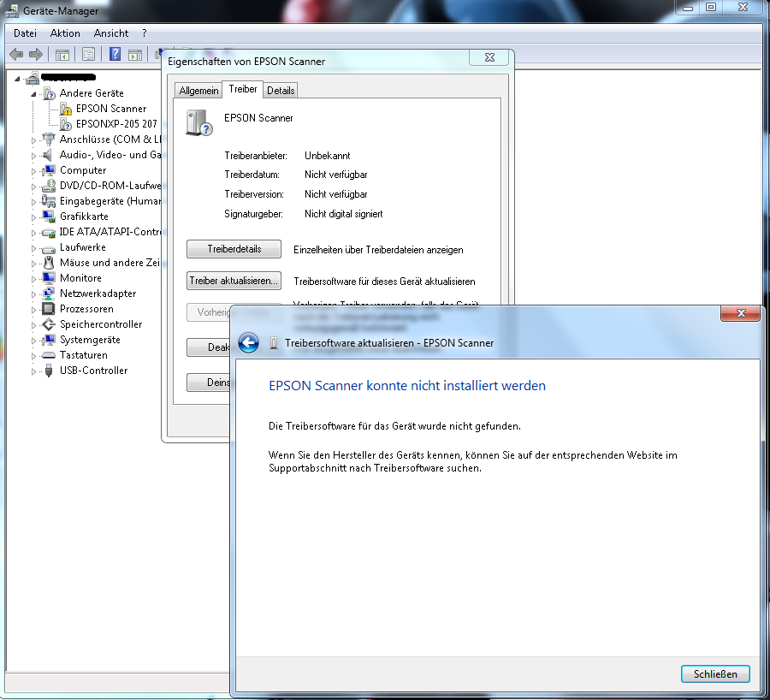Image resolution: width=770 pixels, height=700 pixels.
Task: Click the IDE ATA/ATAPI controller icon
Action: click(49, 233)
